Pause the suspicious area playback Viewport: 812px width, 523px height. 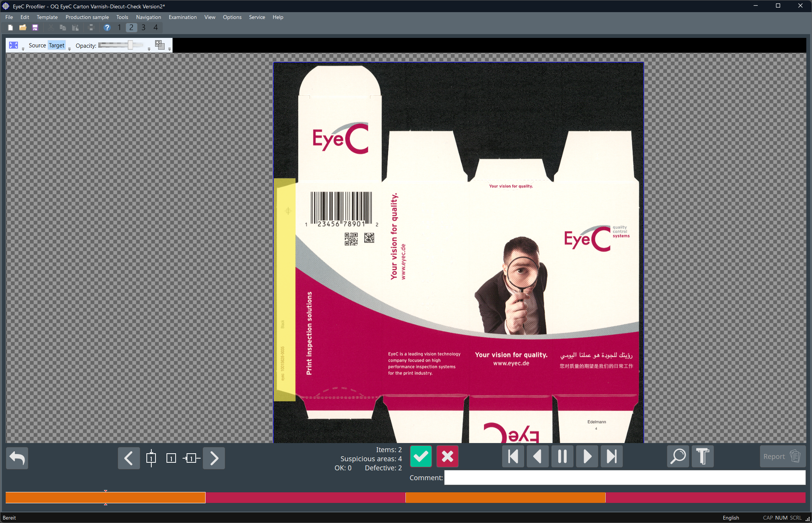[x=562, y=456]
